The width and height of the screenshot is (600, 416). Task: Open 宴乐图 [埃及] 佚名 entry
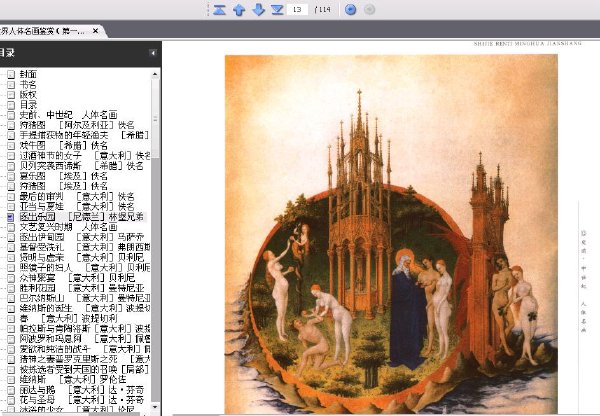point(64,176)
